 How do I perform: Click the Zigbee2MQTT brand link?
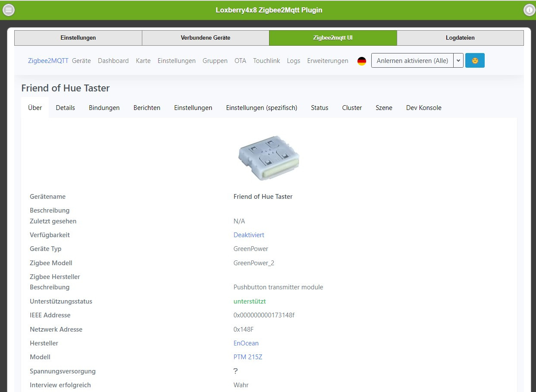(48, 61)
